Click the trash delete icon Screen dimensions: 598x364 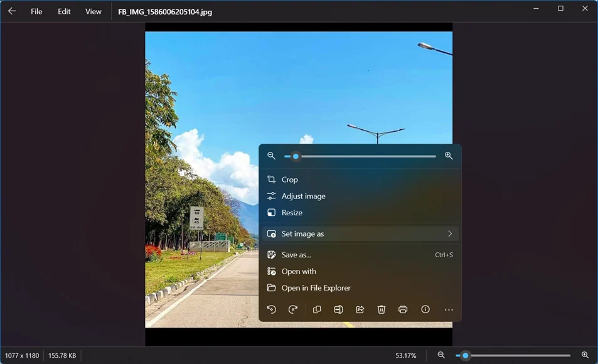click(382, 309)
